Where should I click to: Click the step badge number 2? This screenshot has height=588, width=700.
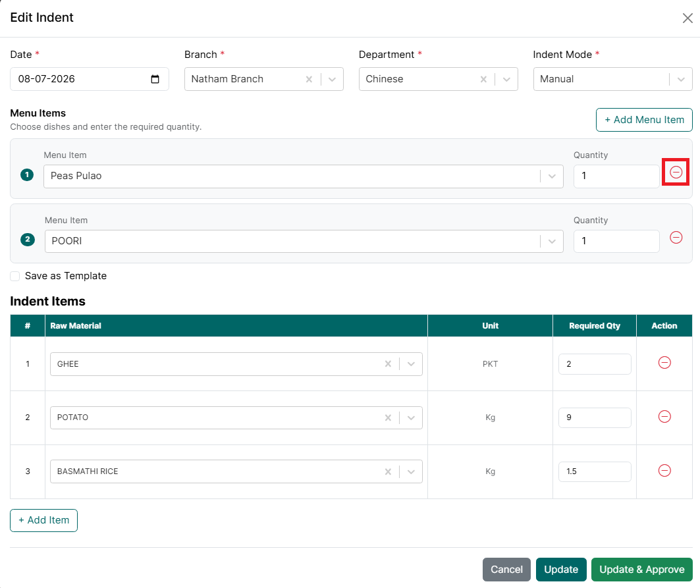coord(28,240)
